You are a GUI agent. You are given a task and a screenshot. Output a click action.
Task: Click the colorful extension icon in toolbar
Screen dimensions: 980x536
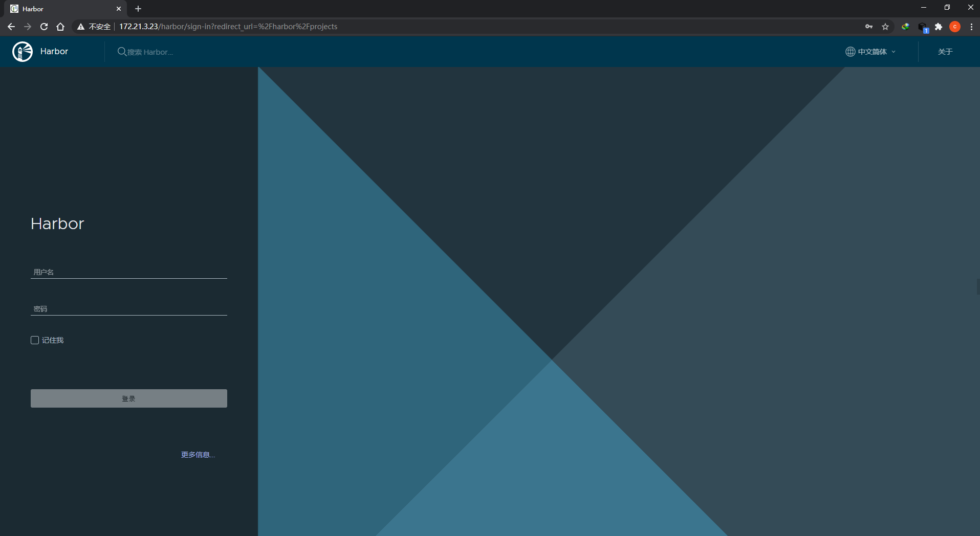[x=906, y=27]
